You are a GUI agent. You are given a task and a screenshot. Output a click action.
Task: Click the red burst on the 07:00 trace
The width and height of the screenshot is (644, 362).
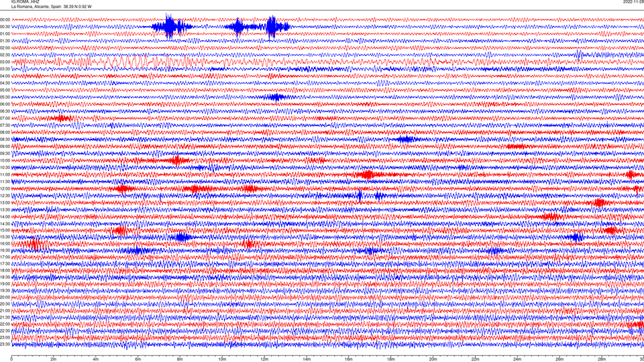click(x=62, y=118)
